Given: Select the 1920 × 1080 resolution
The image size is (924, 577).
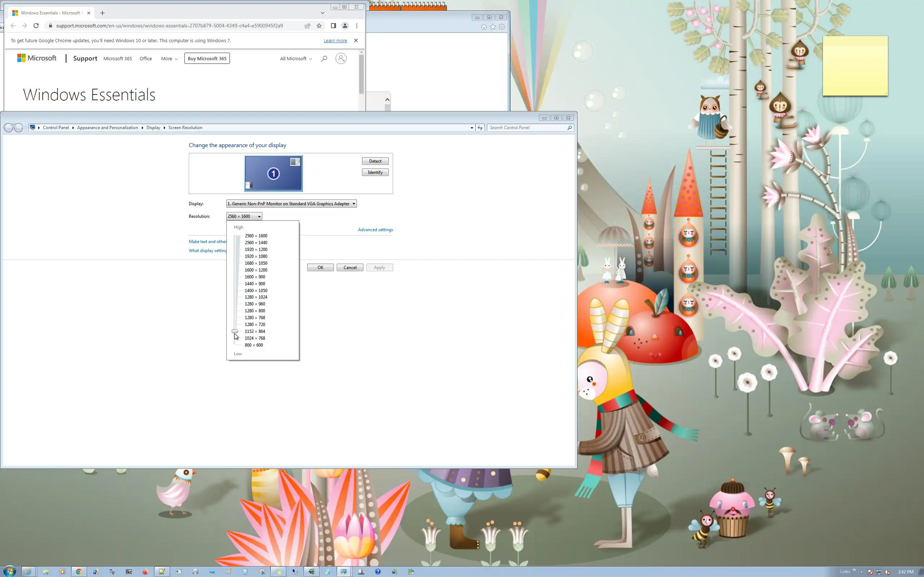Looking at the screenshot, I should click(256, 256).
